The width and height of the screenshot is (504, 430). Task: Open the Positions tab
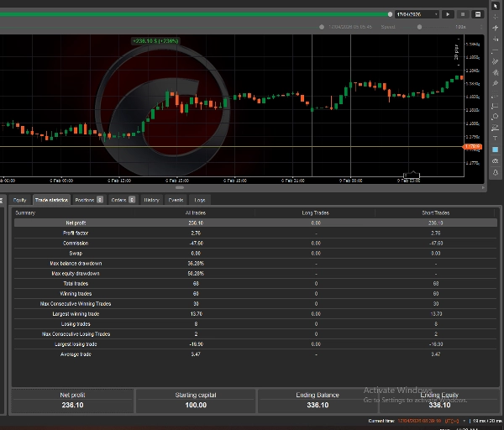89,200
